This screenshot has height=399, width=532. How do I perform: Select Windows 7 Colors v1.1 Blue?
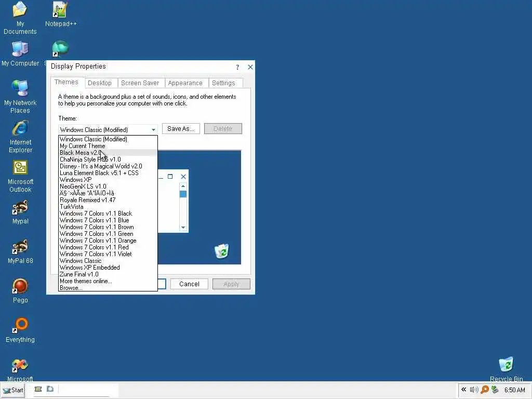click(108, 220)
